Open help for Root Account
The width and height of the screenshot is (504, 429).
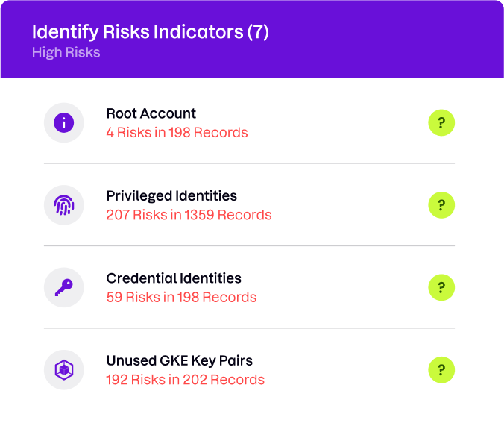[441, 122]
